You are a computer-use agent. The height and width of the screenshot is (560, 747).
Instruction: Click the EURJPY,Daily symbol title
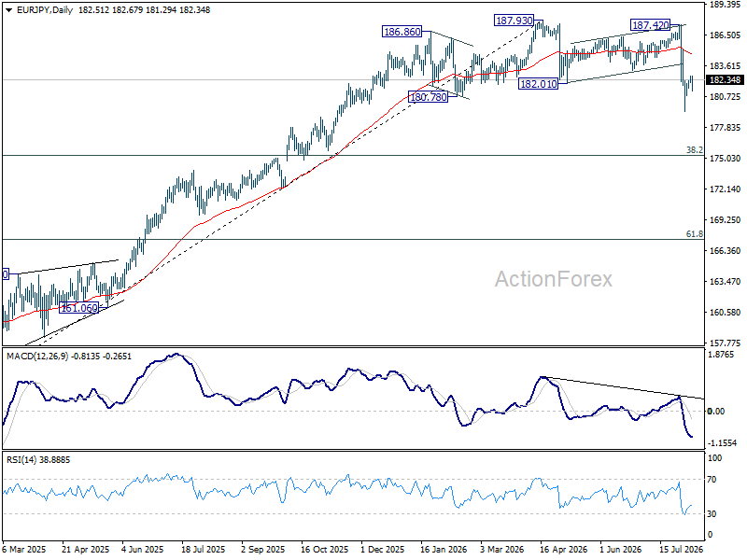45,10
